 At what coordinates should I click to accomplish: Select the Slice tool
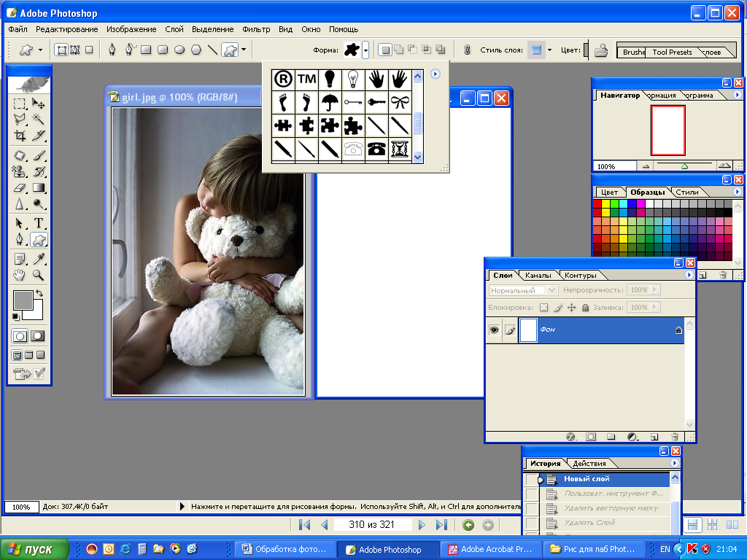[x=38, y=135]
